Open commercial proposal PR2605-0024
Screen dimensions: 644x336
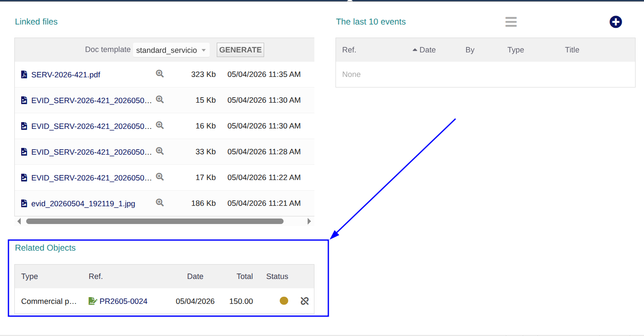pyautogui.click(x=123, y=301)
